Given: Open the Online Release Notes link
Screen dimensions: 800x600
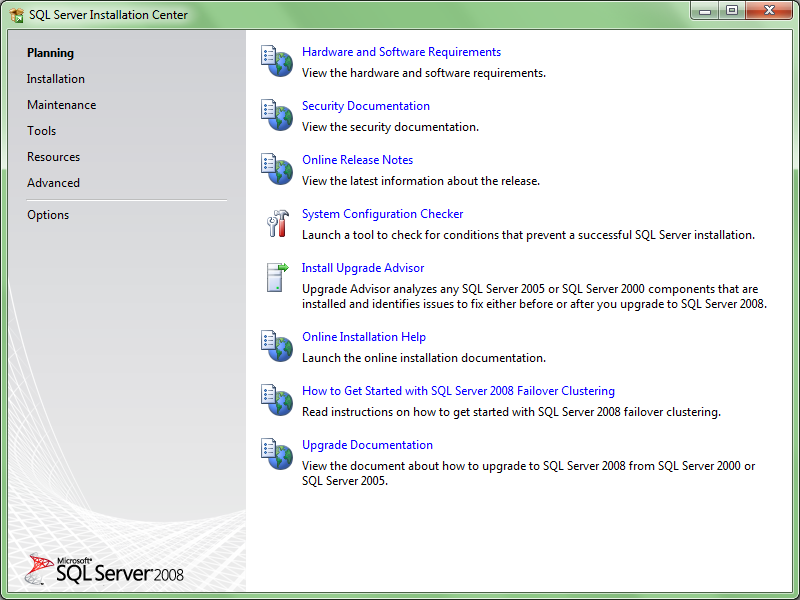Looking at the screenshot, I should point(357,159).
